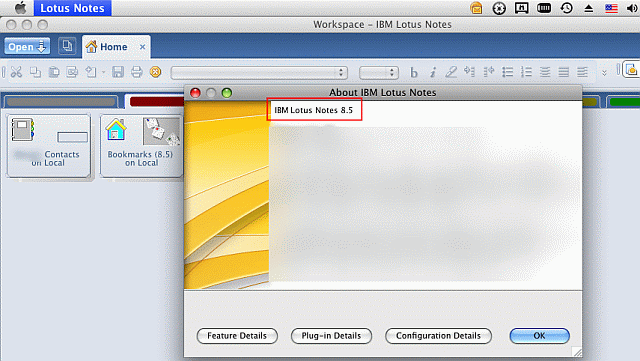Toggle the numbered list icon
Viewport: 640px width, 361px height.
526,72
